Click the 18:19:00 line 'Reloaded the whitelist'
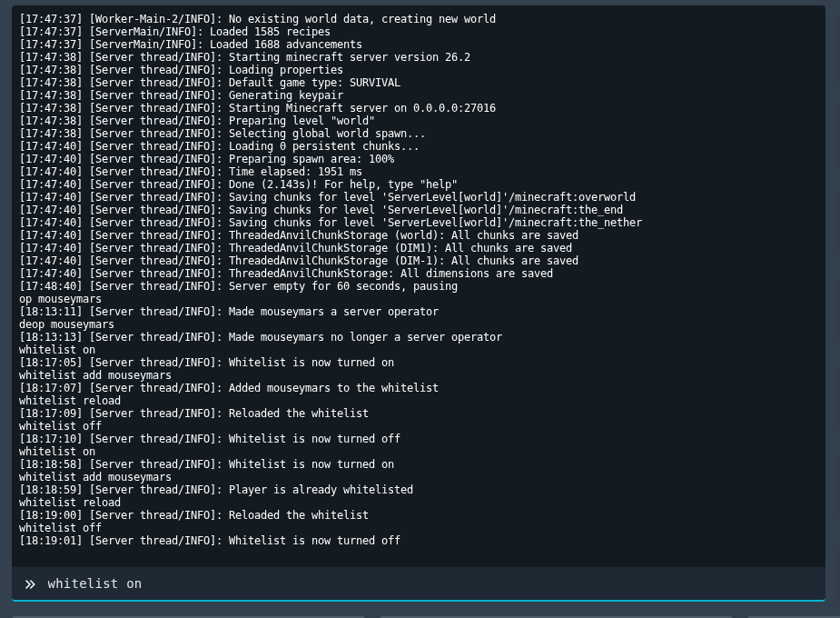The image size is (840, 618). [x=194, y=515]
